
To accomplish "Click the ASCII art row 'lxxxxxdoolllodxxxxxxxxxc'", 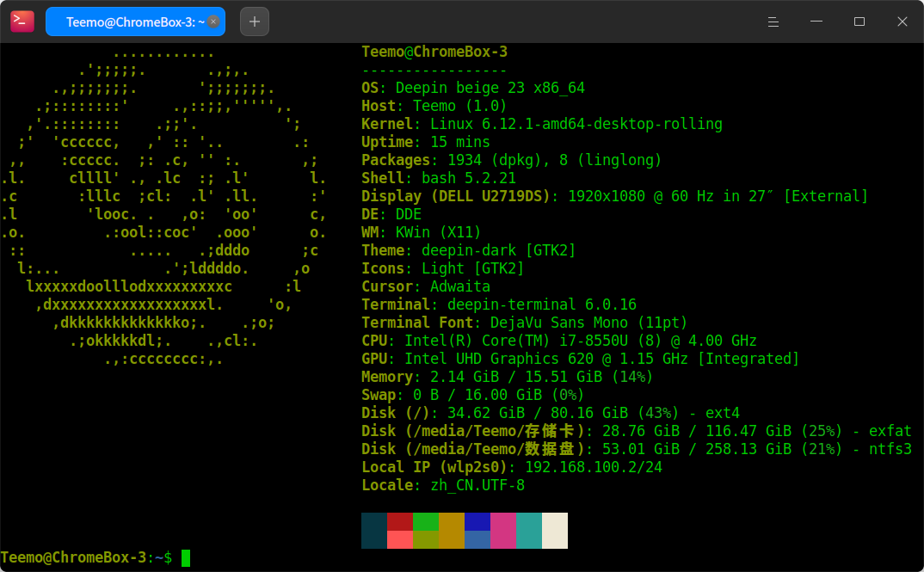I will point(129,287).
